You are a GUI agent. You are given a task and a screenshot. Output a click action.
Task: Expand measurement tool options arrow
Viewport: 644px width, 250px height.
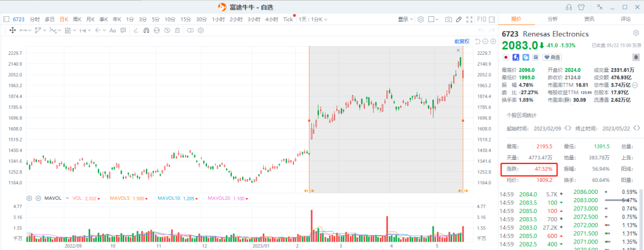coord(74,30)
